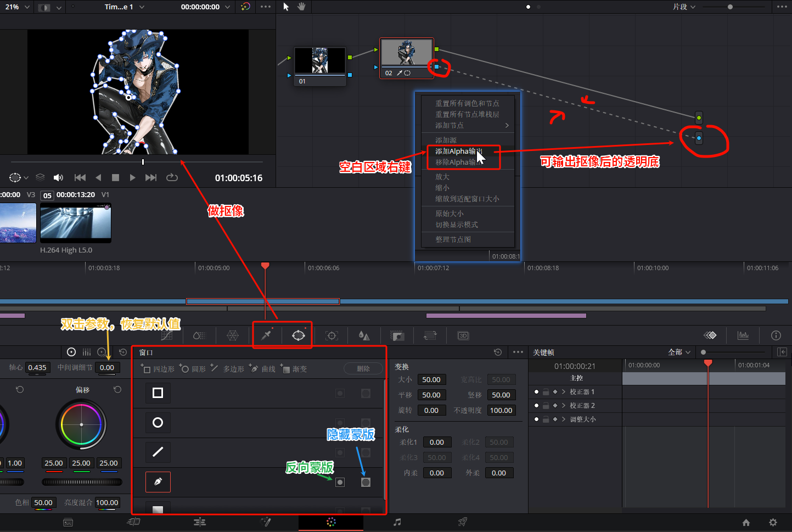Open the Power Window palette
This screenshot has width=792, height=532.
(298, 335)
